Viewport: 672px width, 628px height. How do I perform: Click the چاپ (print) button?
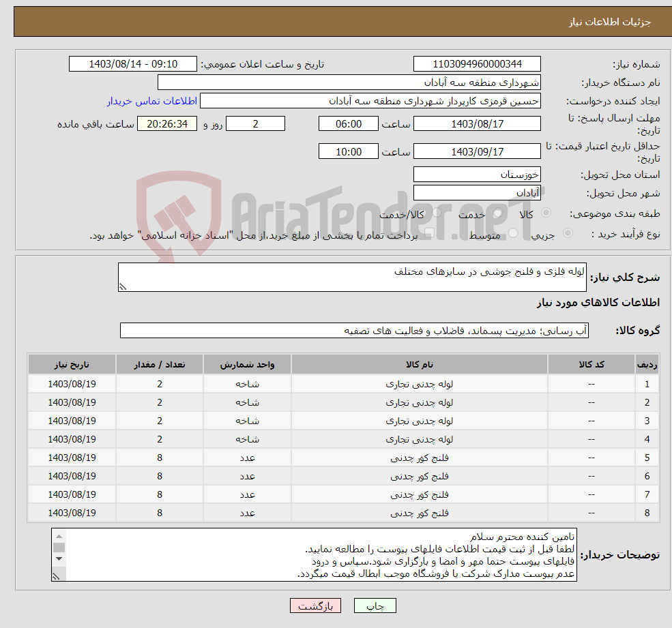[x=375, y=605]
